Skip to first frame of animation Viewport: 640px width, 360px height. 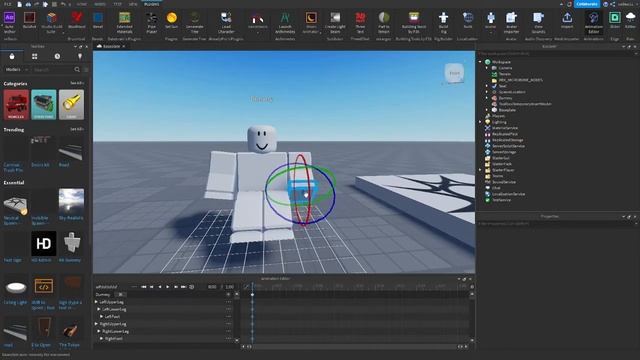(x=144, y=287)
